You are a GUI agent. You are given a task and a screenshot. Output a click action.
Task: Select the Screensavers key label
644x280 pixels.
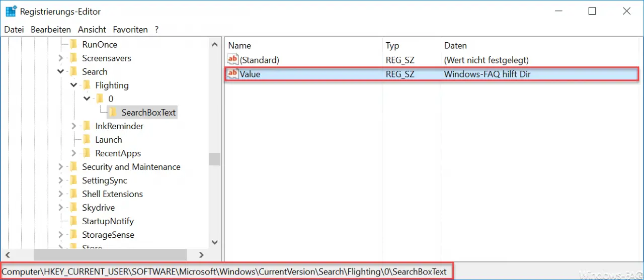(107, 58)
